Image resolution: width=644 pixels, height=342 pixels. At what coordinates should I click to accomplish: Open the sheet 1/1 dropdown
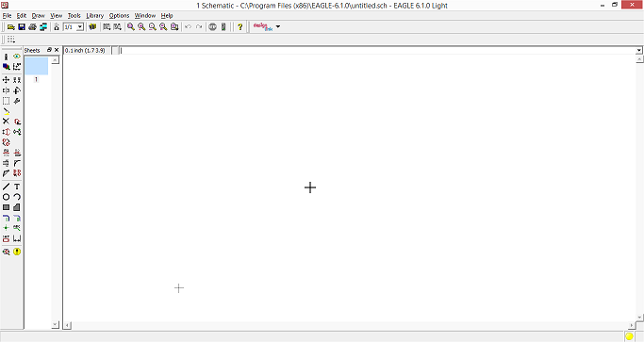pyautogui.click(x=80, y=26)
